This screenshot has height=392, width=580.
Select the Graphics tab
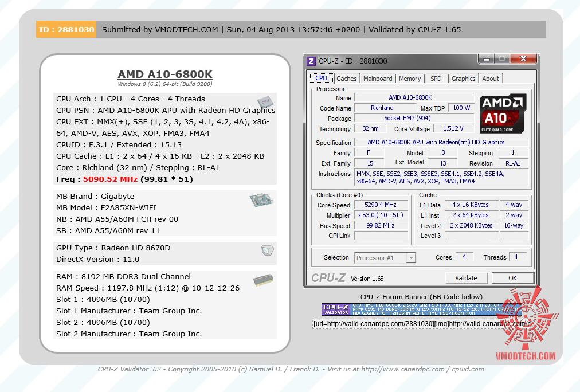464,79
